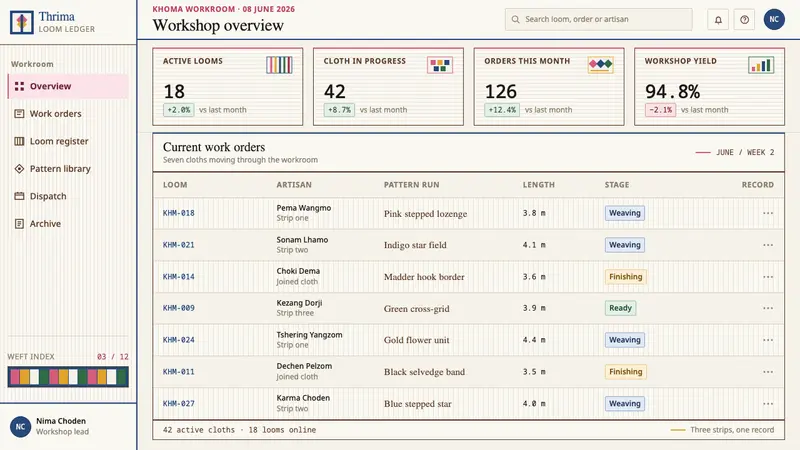
Task: Open record menu for KHM-021
Action: point(768,245)
